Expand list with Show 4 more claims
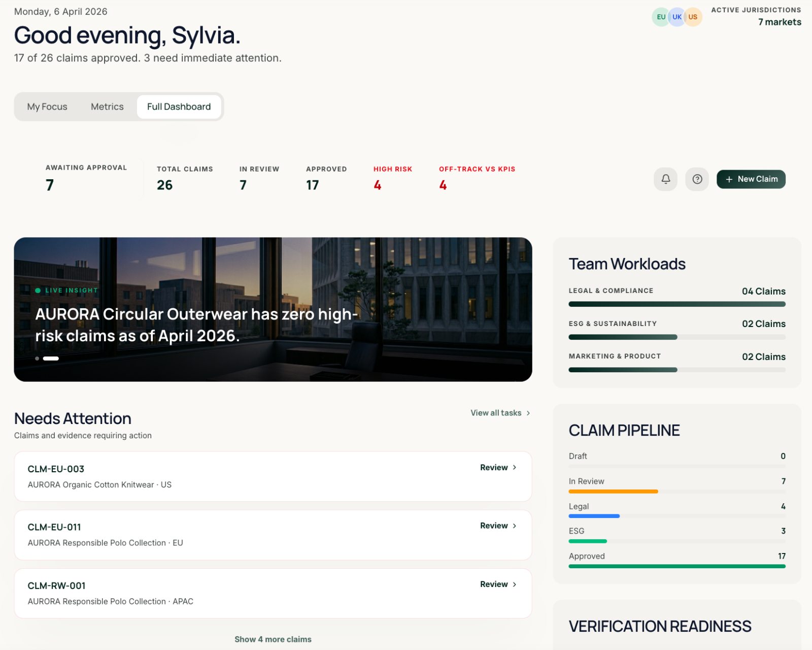Viewport: 812px width, 650px height. tap(273, 639)
